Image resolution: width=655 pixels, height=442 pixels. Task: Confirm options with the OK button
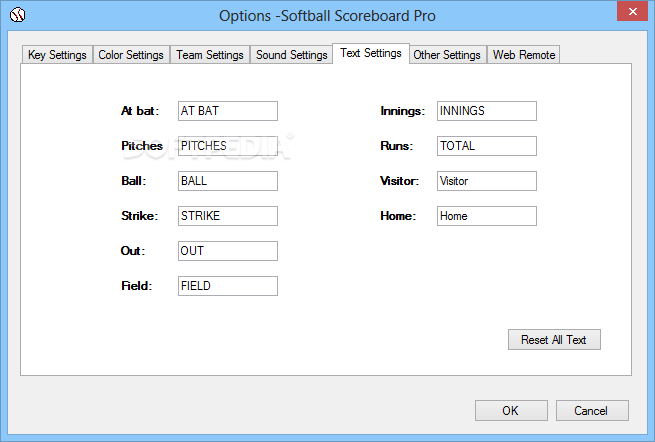click(x=511, y=411)
